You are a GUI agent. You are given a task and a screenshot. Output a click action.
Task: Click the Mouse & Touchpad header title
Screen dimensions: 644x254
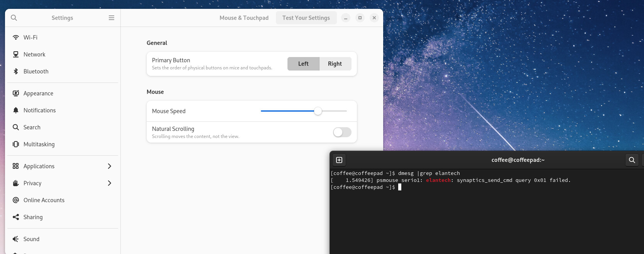click(244, 18)
